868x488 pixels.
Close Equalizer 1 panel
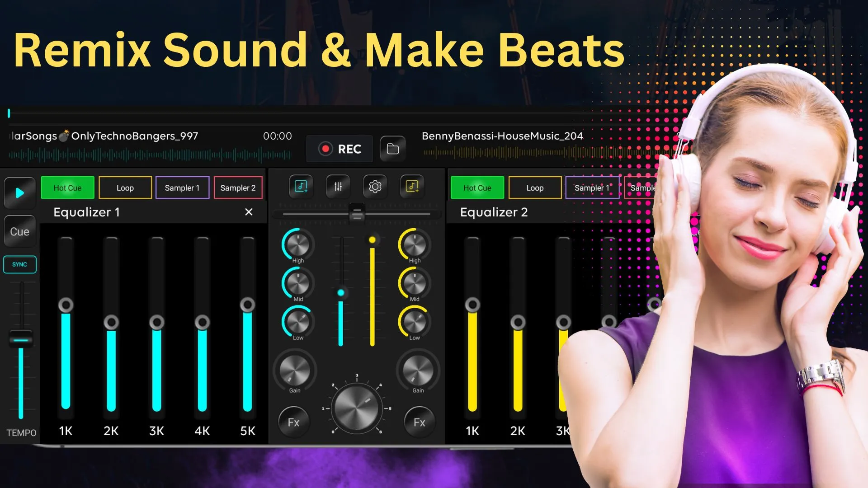(249, 212)
